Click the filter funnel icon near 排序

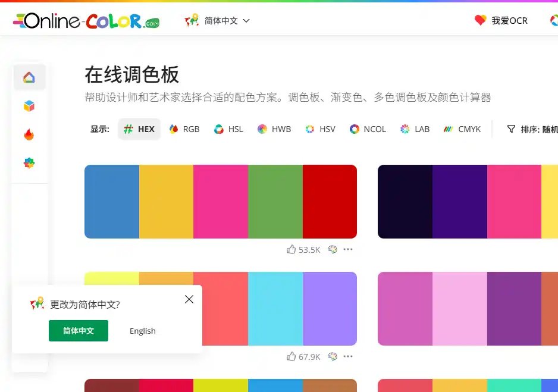(512, 129)
